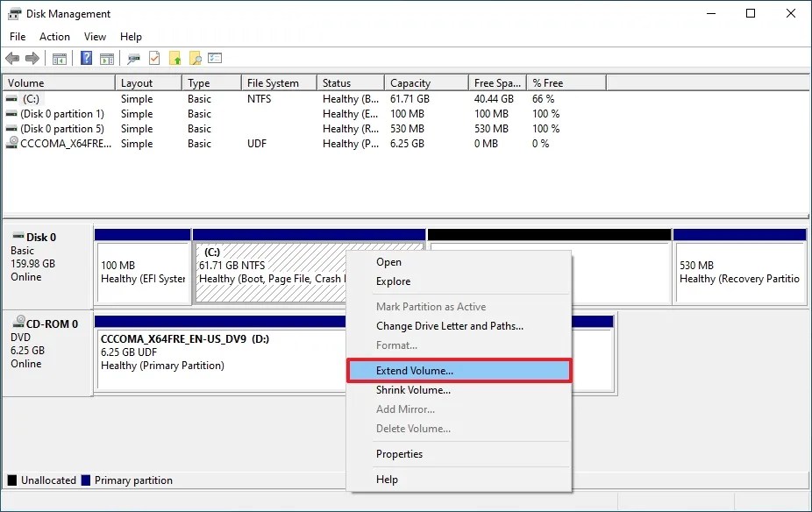The height and width of the screenshot is (512, 812).
Task: Show the Action pane via its toolbar icon
Action: pos(105,58)
